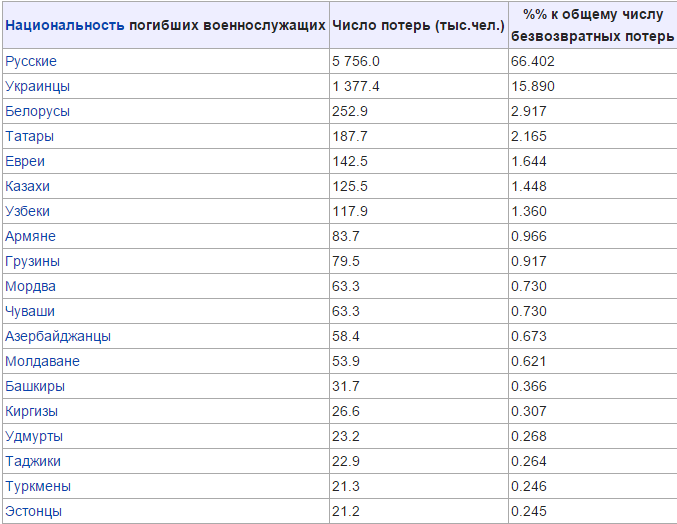Click the Число потерь column header
The image size is (677, 524).
coord(417,24)
